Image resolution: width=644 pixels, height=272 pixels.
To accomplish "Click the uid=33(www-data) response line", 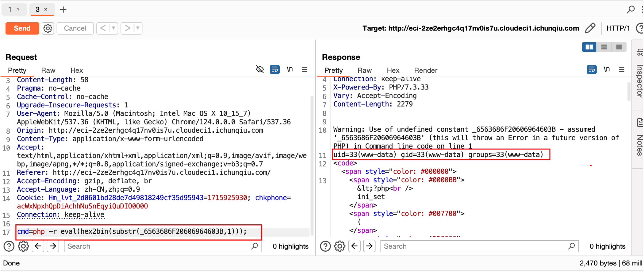I will 438,155.
